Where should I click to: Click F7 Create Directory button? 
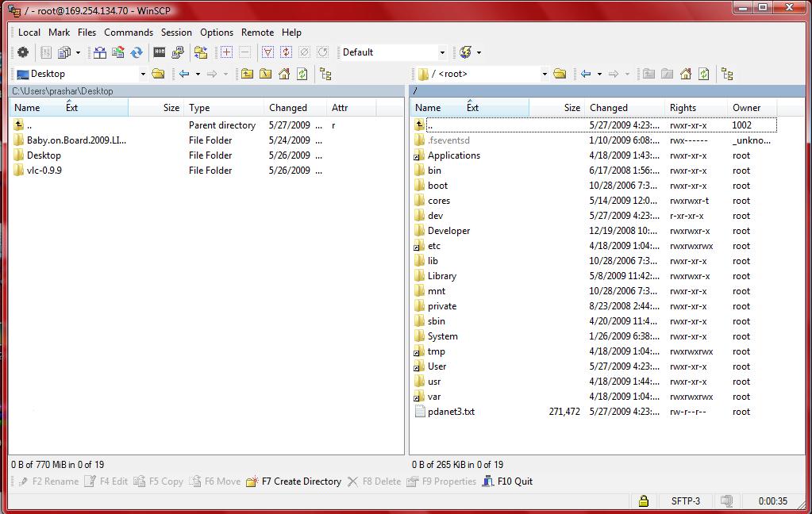294,481
